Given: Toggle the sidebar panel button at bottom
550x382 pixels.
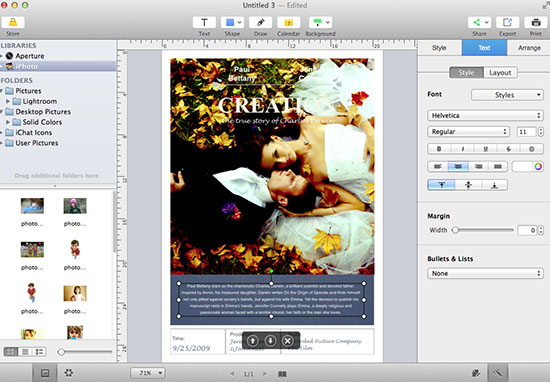Looking at the screenshot, I should [x=45, y=373].
